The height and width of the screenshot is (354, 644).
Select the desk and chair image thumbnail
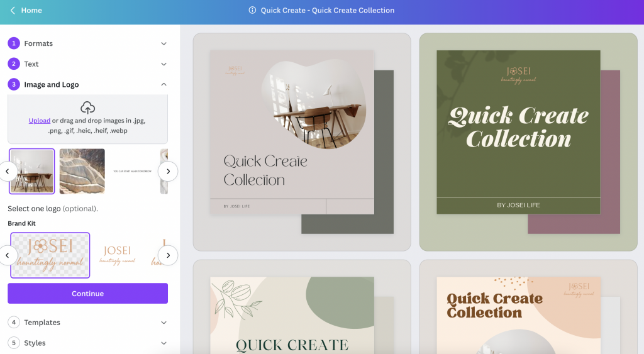(31, 171)
